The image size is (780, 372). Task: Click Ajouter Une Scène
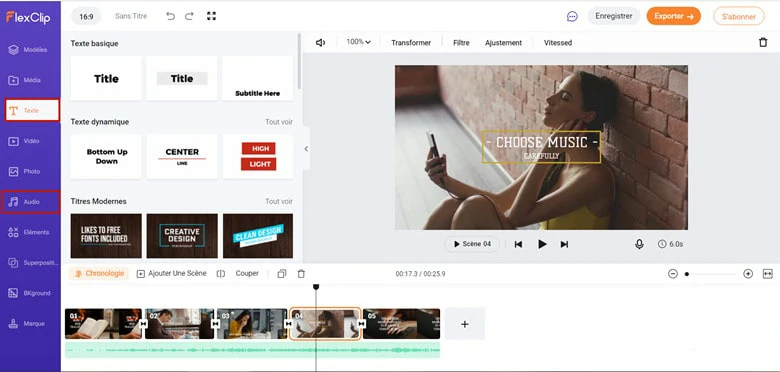[172, 274]
